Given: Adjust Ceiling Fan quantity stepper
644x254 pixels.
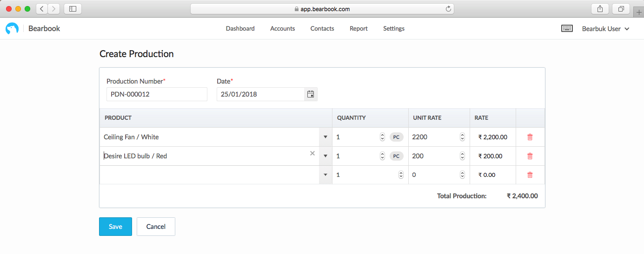Looking at the screenshot, I should point(382,137).
